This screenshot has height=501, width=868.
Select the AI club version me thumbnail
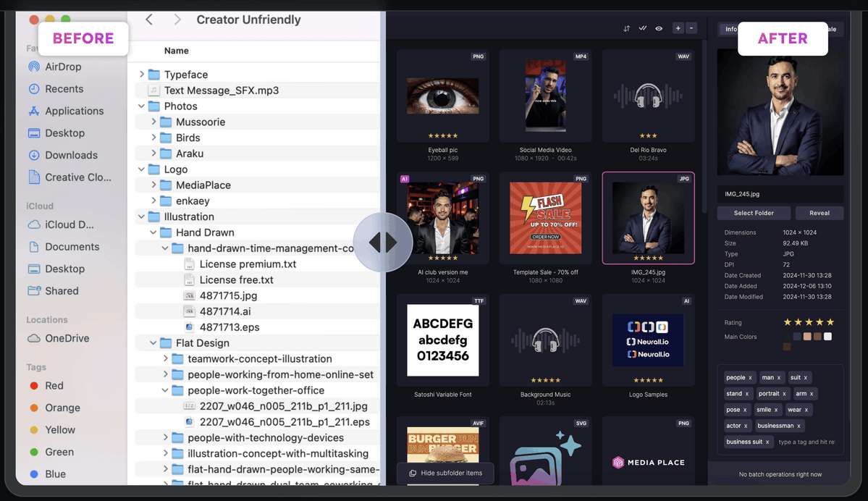pyautogui.click(x=443, y=218)
